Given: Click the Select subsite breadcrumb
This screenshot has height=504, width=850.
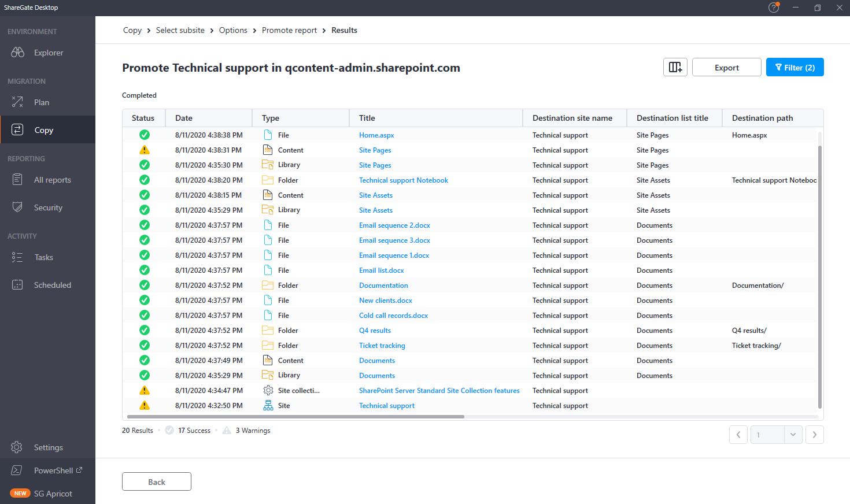Looking at the screenshot, I should 180,30.
